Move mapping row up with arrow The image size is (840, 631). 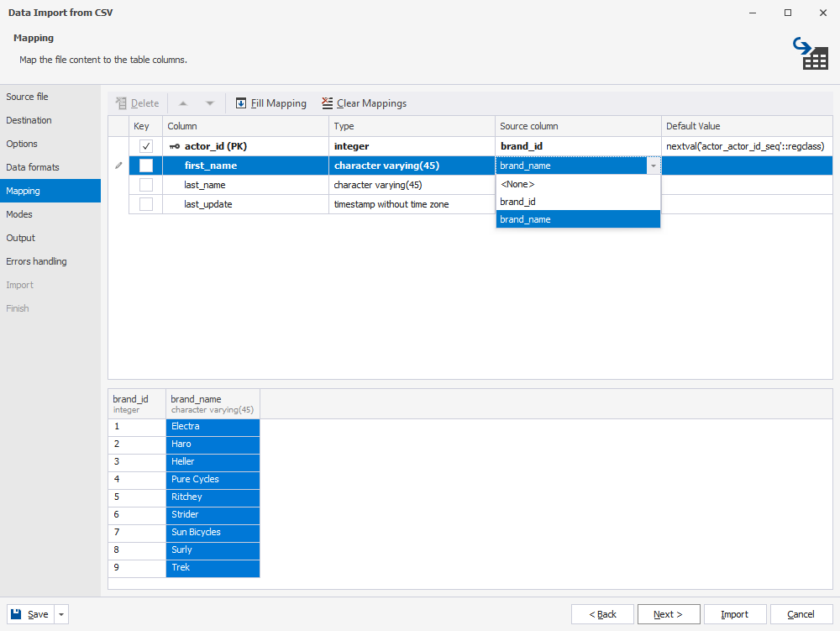(183, 103)
